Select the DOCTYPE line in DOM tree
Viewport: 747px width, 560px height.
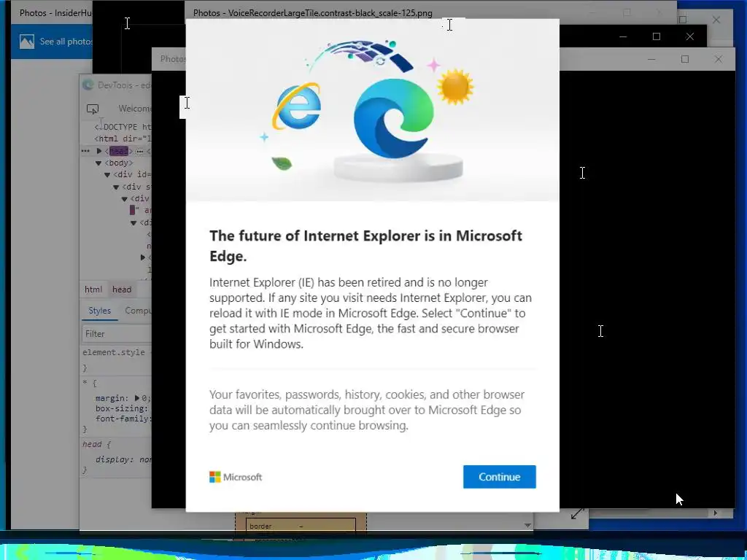click(x=123, y=127)
